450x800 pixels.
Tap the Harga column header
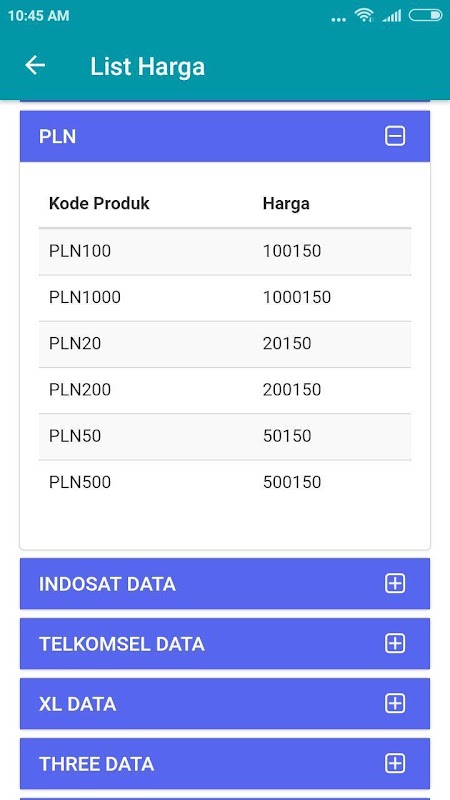(286, 204)
